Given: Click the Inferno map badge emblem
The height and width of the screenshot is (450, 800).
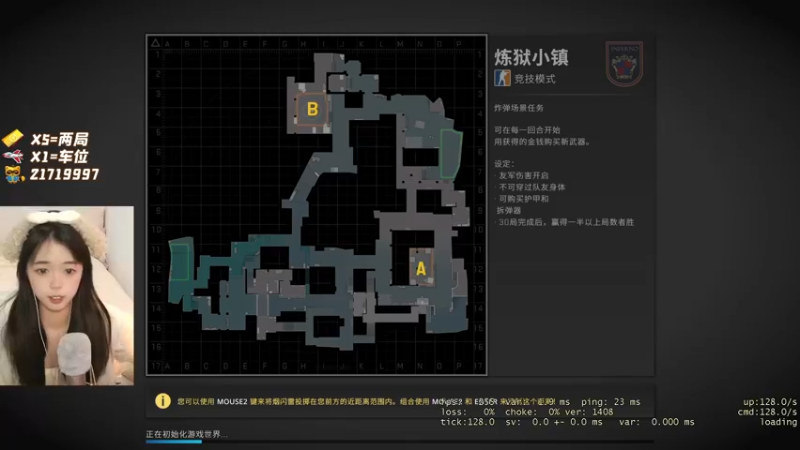Looking at the screenshot, I should [x=624, y=64].
